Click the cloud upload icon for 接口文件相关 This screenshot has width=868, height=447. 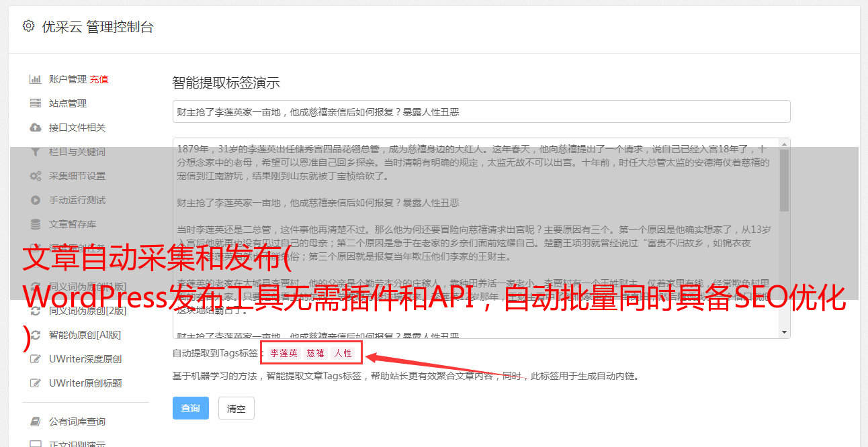tap(36, 128)
